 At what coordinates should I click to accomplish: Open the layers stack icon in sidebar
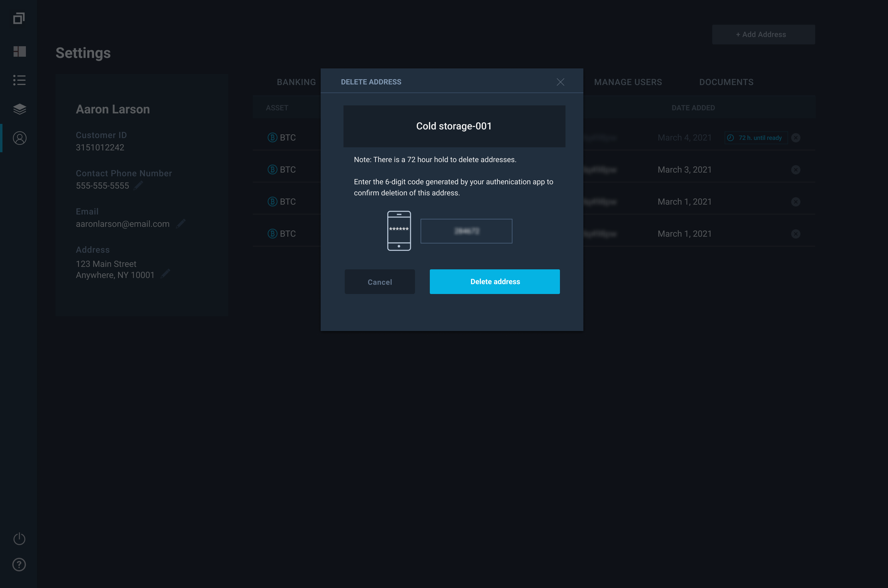pyautogui.click(x=19, y=109)
